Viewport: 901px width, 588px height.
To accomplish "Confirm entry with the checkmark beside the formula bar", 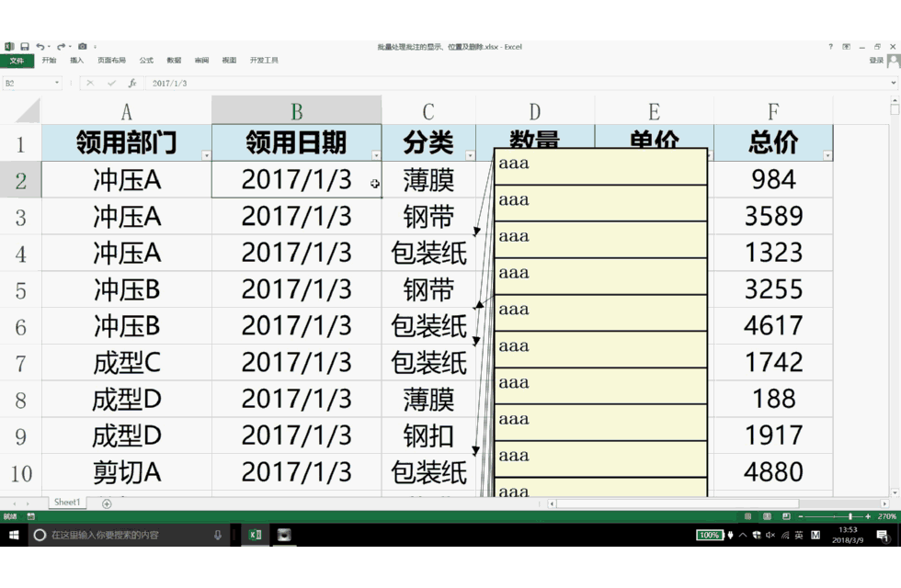I will [111, 83].
